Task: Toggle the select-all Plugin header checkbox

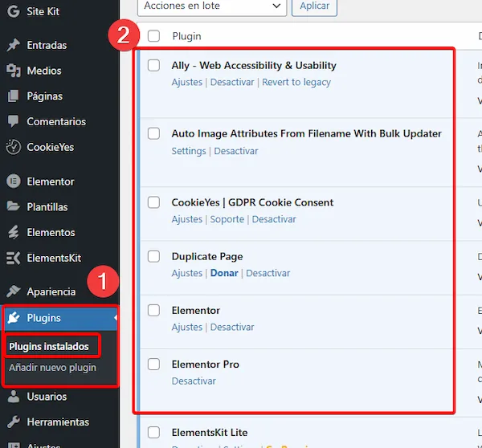Action: point(153,36)
